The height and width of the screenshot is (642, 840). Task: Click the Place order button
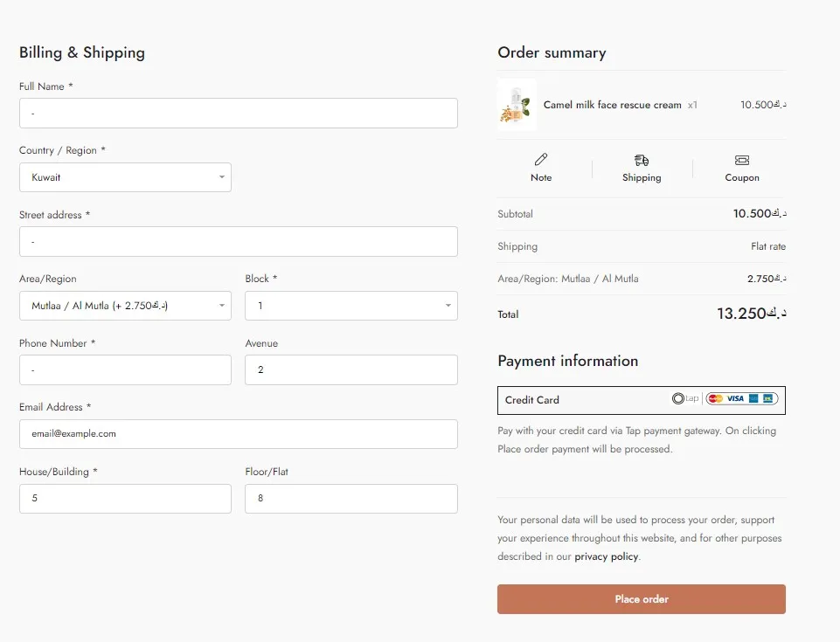pyautogui.click(x=642, y=599)
